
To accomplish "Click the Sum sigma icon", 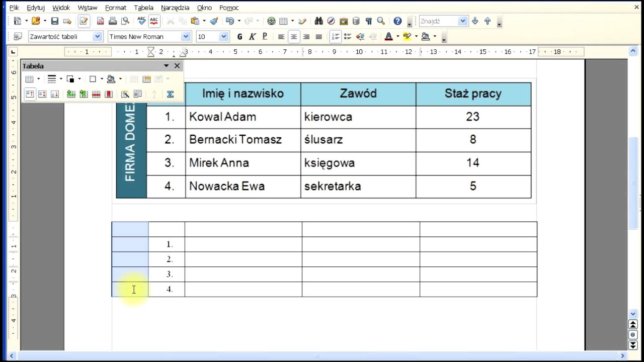I will pos(170,94).
